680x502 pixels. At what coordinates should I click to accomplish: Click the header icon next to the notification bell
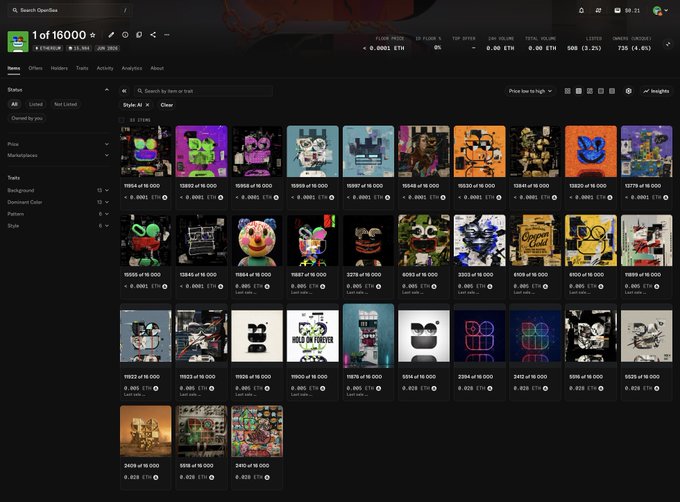coord(598,10)
